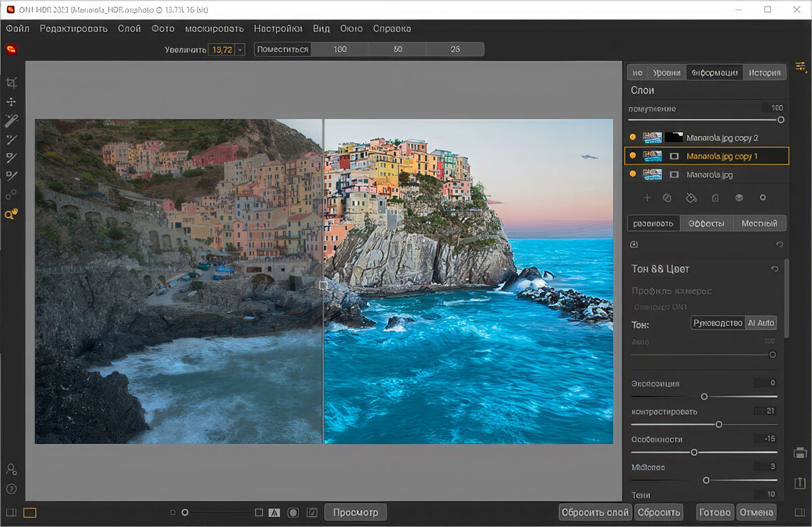Select the Руководство tone mode
Viewport: 812px width, 527px height.
tap(717, 323)
